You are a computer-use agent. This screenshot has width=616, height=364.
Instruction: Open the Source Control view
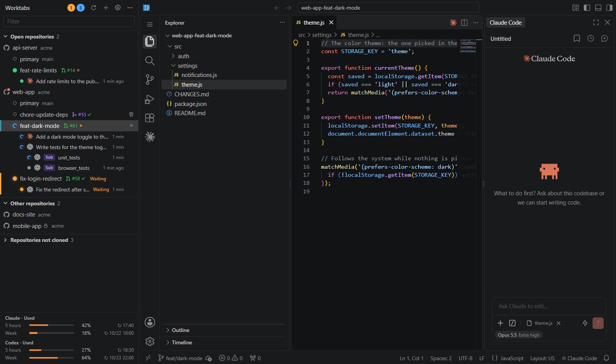point(150,80)
